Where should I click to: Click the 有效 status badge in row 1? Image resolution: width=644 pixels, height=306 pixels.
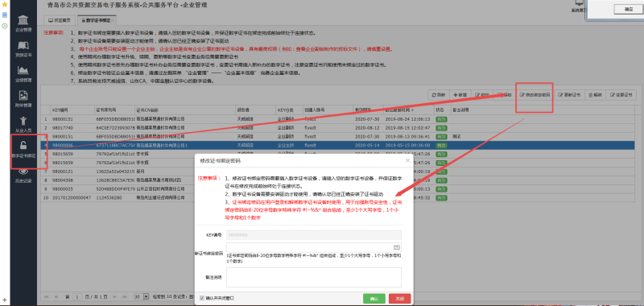click(x=441, y=119)
